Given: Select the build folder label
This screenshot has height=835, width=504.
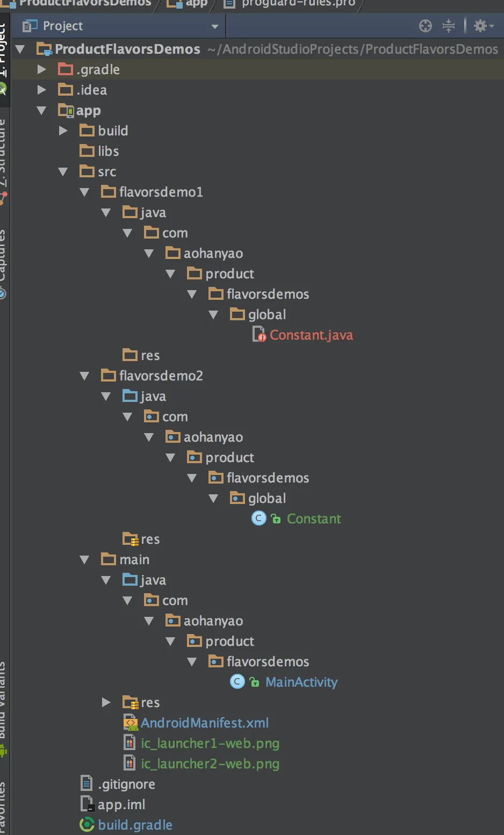Looking at the screenshot, I should (x=113, y=131).
